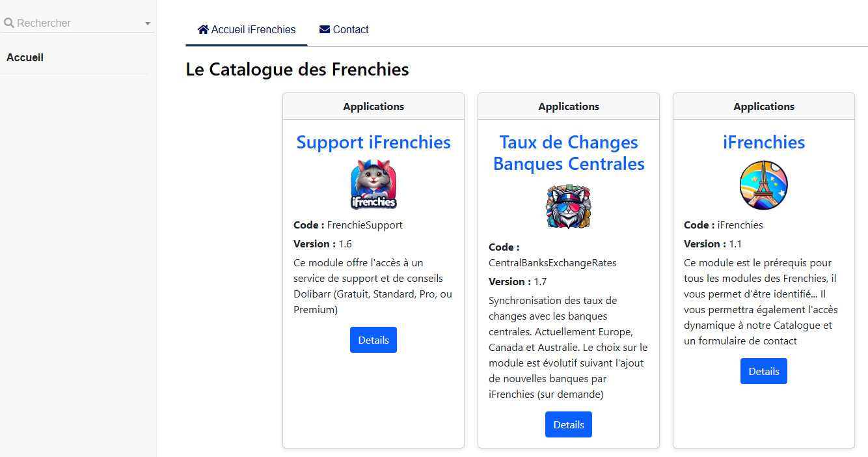Image resolution: width=868 pixels, height=457 pixels.
Task: Open Details for Support iFrenchies
Action: (373, 340)
